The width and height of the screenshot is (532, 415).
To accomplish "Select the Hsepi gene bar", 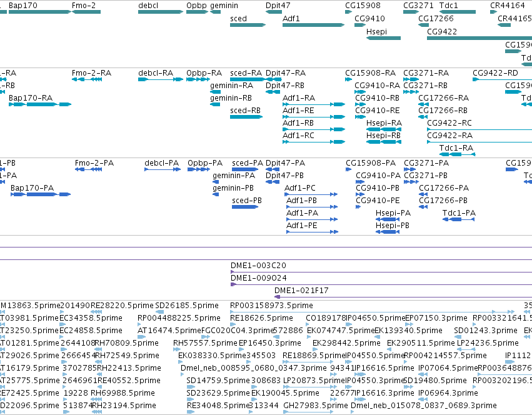I will [383, 38].
